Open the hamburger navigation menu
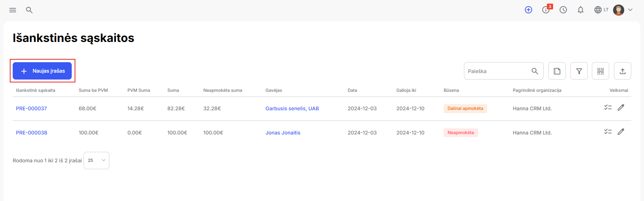Screen dimensions: 644x201 pyautogui.click(x=13, y=10)
